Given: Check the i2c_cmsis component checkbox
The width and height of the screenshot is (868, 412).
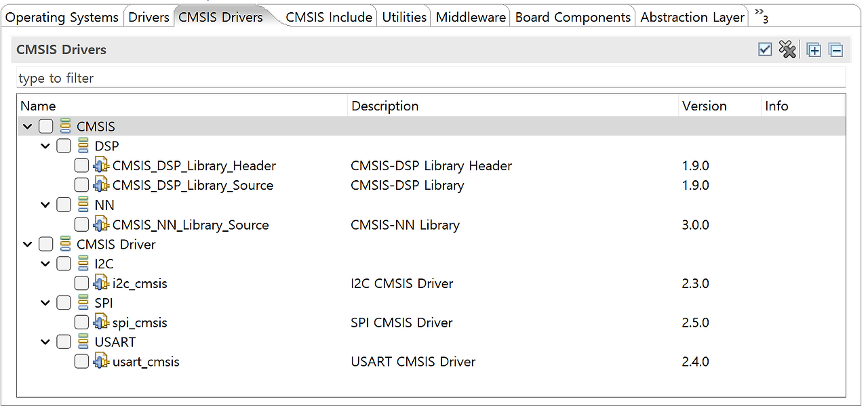Looking at the screenshot, I should coord(81,283).
